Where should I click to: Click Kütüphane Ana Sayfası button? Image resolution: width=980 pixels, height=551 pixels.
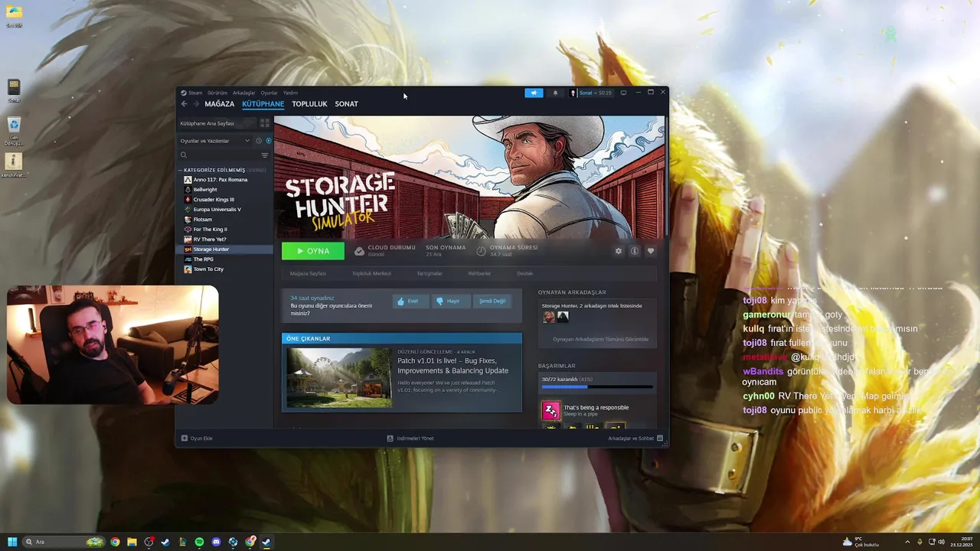217,123
